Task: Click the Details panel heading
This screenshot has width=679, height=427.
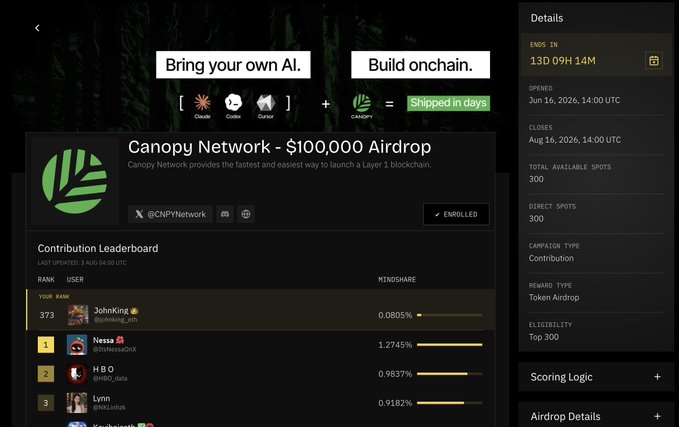Action: (546, 18)
